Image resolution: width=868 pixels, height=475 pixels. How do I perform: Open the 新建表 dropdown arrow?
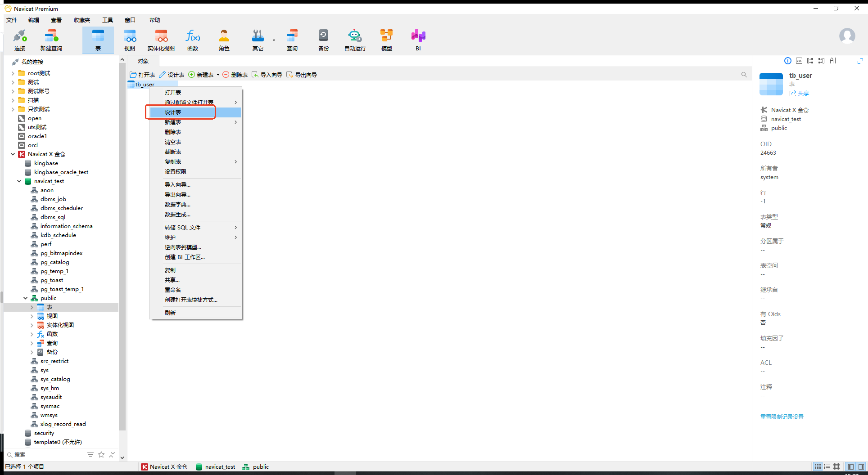coord(218,75)
